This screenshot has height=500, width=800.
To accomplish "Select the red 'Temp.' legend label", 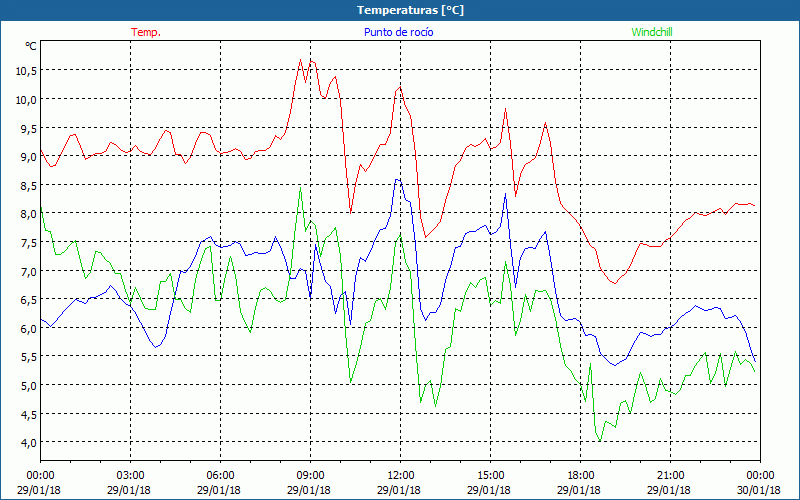I will click(x=146, y=32).
